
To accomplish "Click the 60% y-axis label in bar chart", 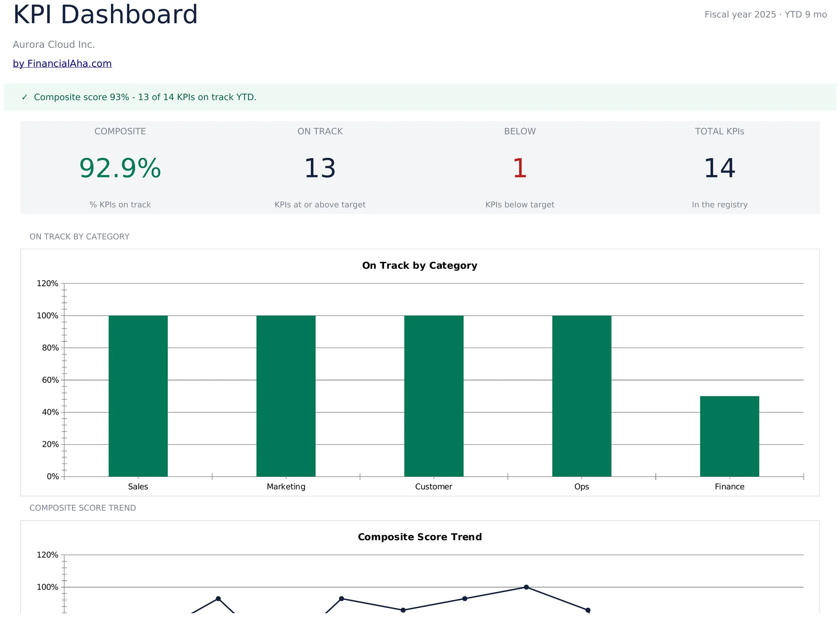I will click(50, 380).
